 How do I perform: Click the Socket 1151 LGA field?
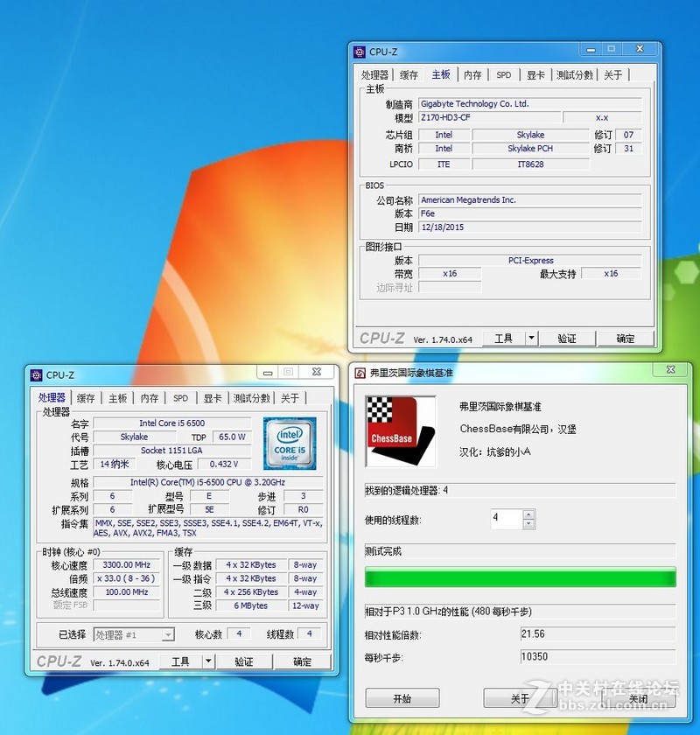pyautogui.click(x=172, y=451)
